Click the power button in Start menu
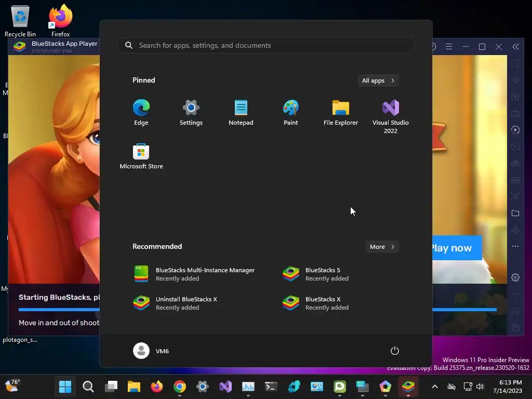532x399 pixels. click(x=395, y=351)
